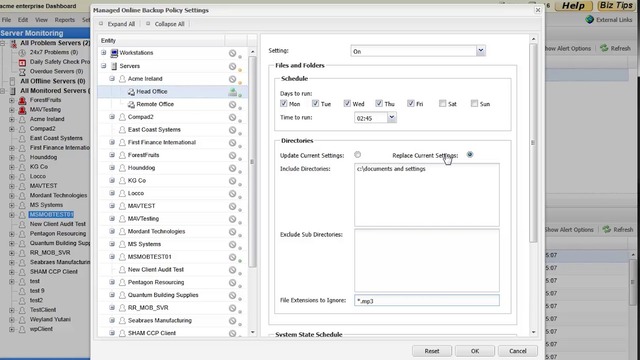Open the Time to run dropdown
Screen dimensions: 640x360
(391, 118)
